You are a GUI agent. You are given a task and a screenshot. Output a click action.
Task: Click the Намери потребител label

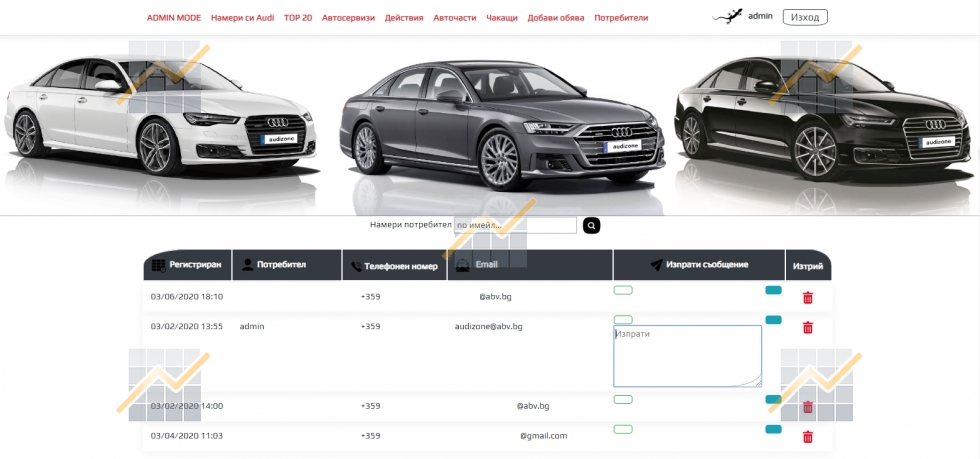411,224
